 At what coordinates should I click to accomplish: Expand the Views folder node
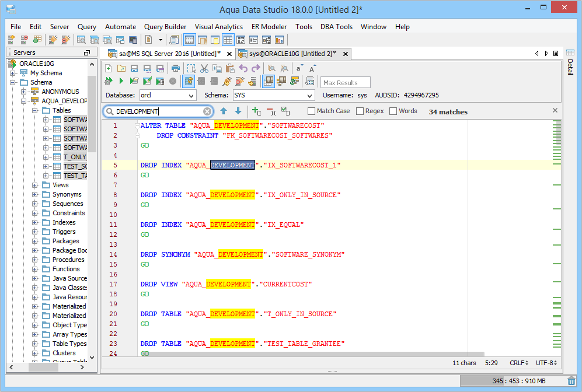coord(34,185)
